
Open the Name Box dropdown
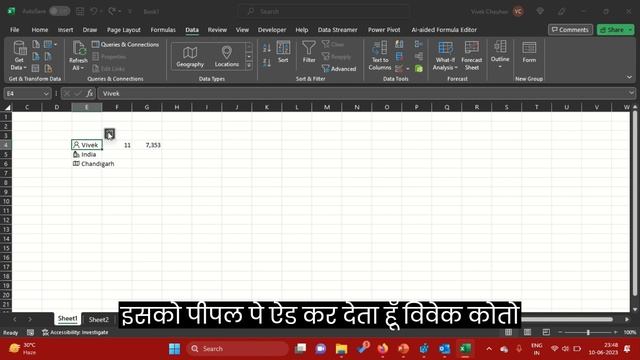tap(46, 93)
